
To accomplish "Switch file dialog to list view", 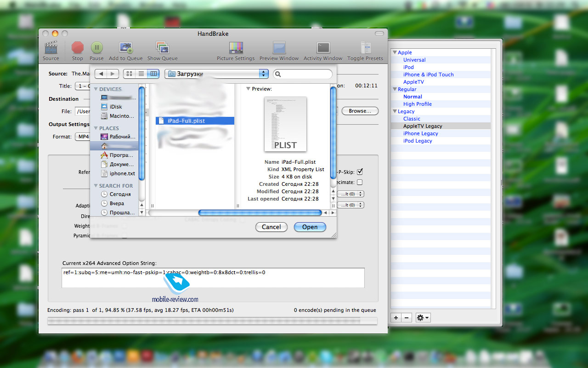I will pos(141,74).
